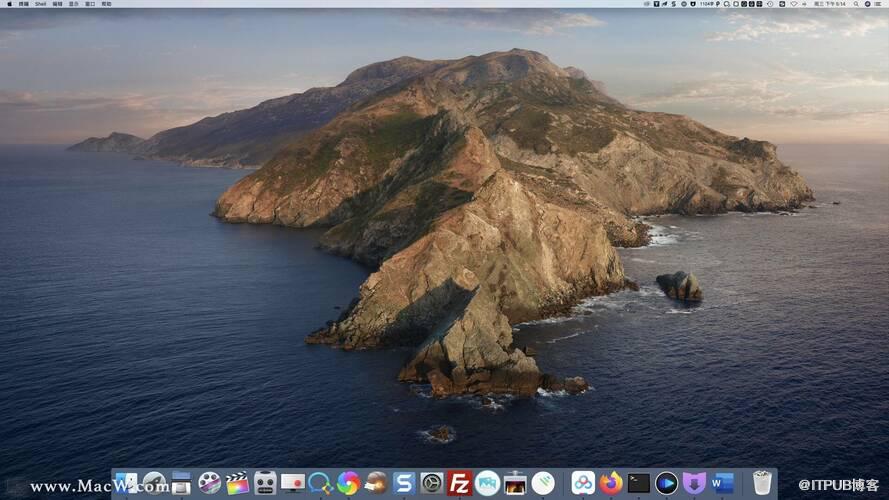889x500 pixels.
Task: Launch the purple Downie download app
Action: pyautogui.click(x=694, y=483)
